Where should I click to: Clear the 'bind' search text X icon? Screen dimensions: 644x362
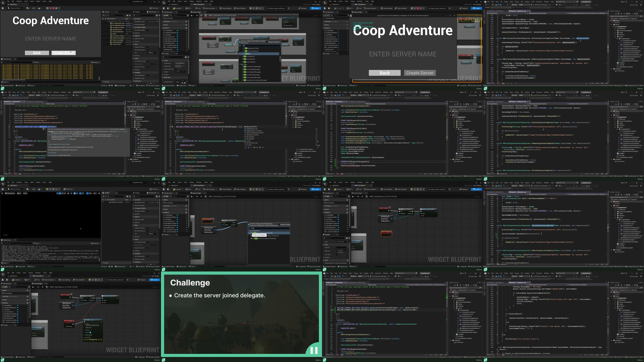pos(249,228)
